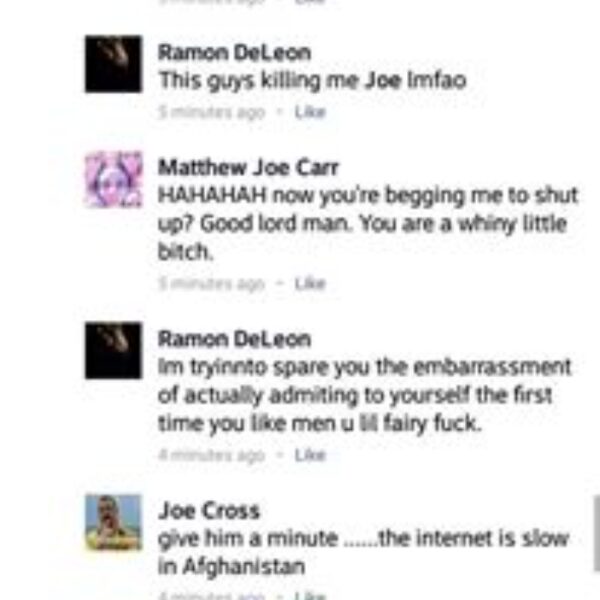Like Ramon's 'spare you the embarrassment' comment

[x=310, y=455]
